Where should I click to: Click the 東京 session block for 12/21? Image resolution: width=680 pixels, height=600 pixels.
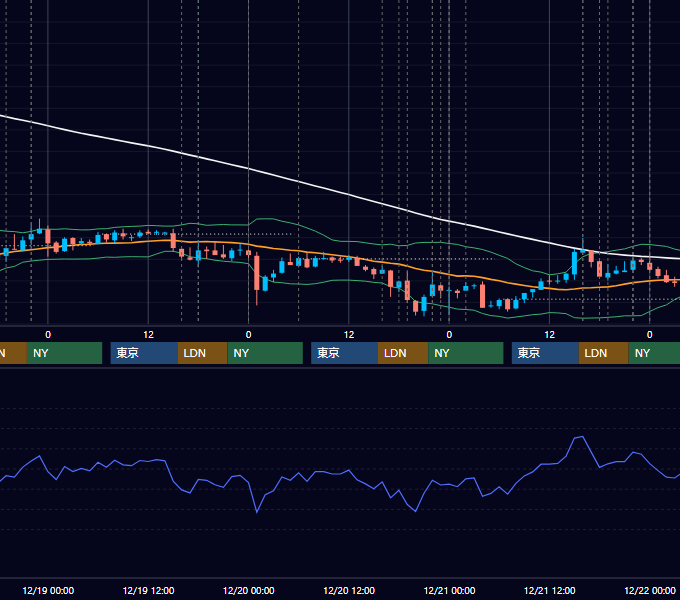[545, 353]
